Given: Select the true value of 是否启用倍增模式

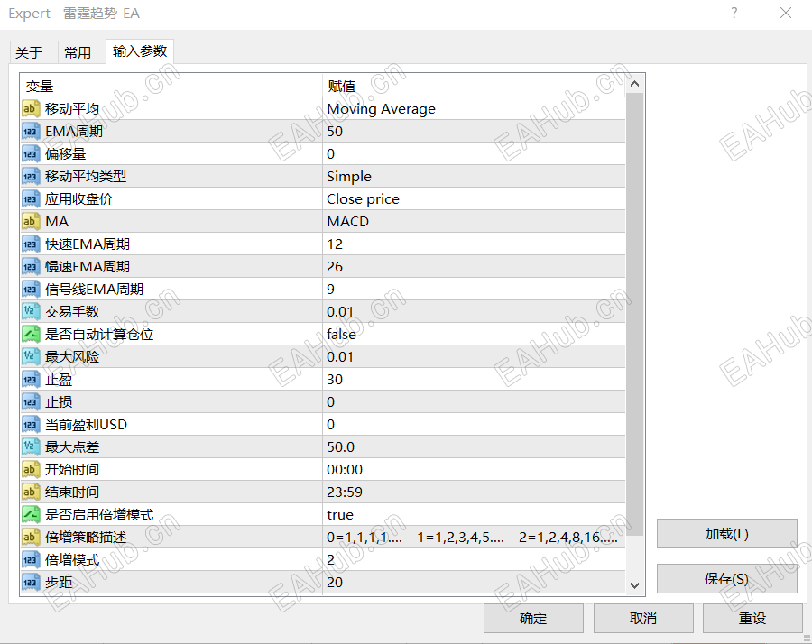Looking at the screenshot, I should point(340,515).
